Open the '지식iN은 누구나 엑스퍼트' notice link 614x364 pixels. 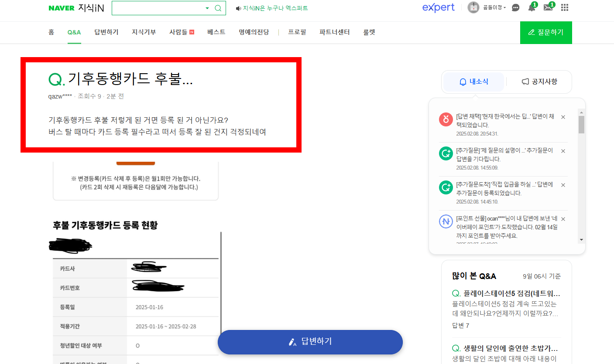click(x=275, y=8)
